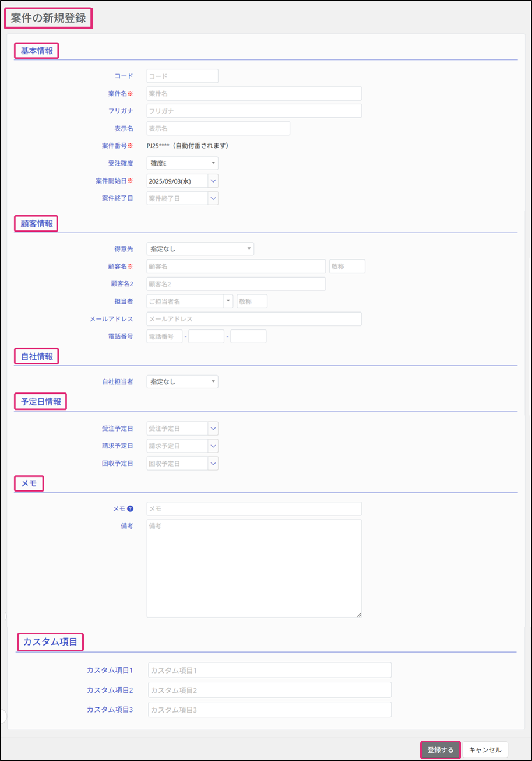Click into the コード field
532x761 pixels.
pos(182,76)
